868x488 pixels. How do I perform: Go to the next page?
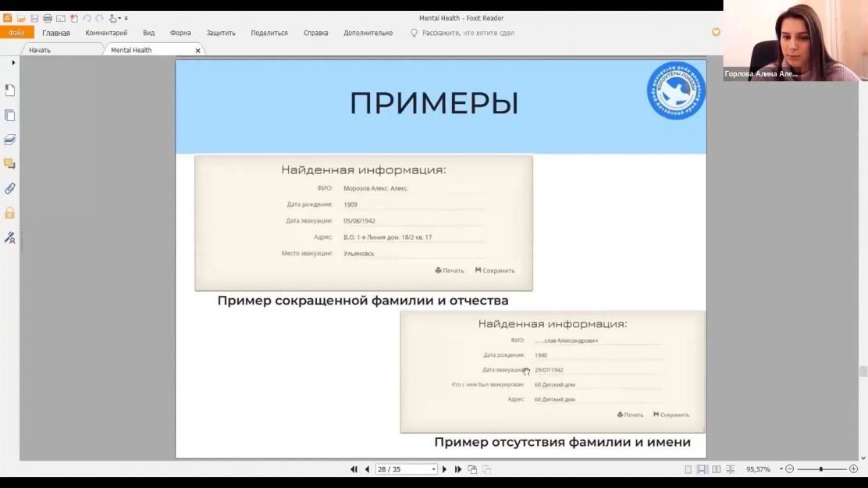click(x=445, y=469)
